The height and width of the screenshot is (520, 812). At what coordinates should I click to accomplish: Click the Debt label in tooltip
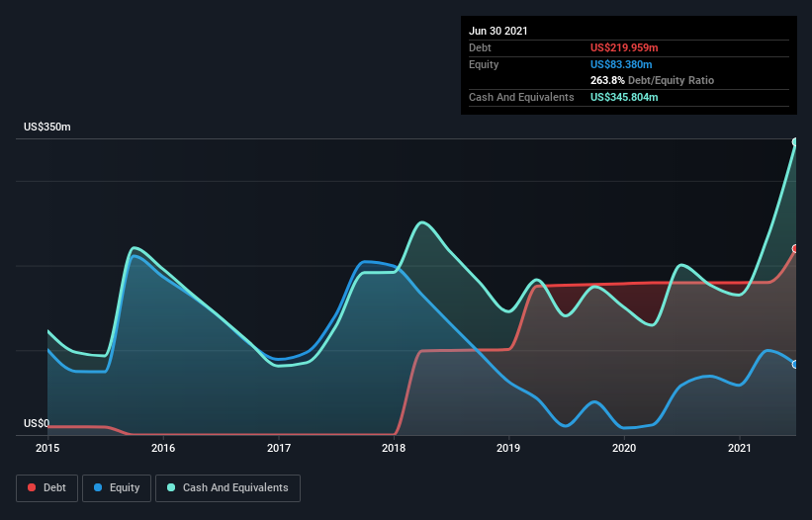click(480, 47)
